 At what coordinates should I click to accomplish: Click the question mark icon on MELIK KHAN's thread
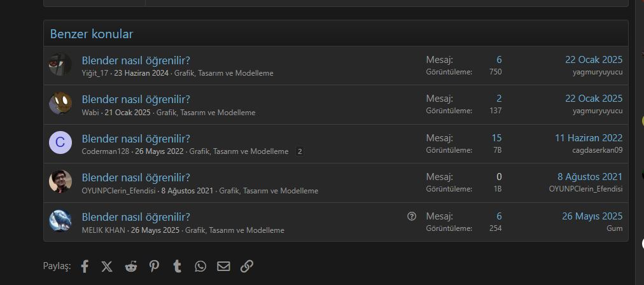point(412,216)
